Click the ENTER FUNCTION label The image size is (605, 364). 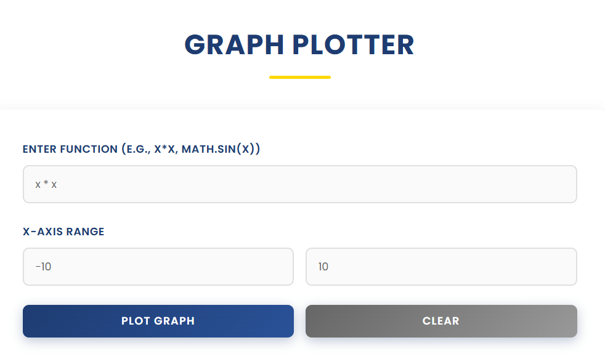tap(140, 148)
